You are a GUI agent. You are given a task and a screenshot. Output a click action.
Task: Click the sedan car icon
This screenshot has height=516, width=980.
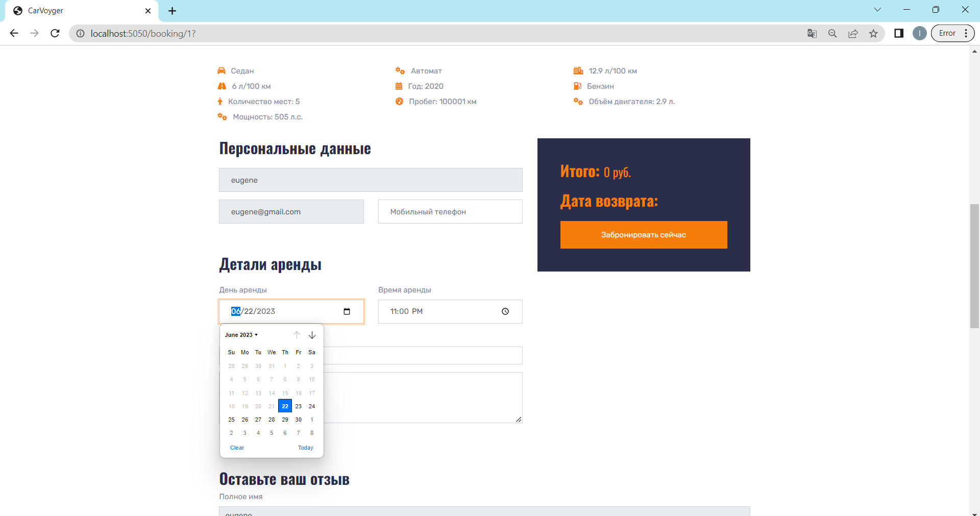[x=222, y=71]
